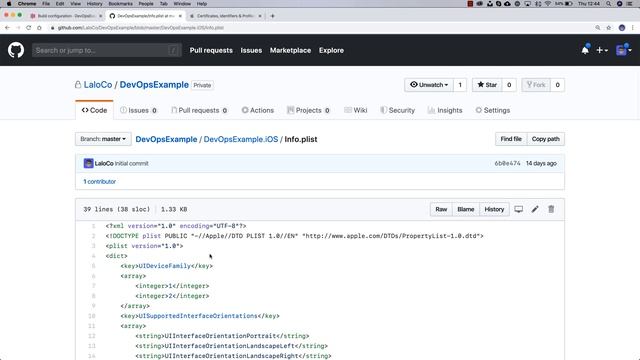640x360 pixels.
Task: Open a new browser tab
Action: (272, 16)
